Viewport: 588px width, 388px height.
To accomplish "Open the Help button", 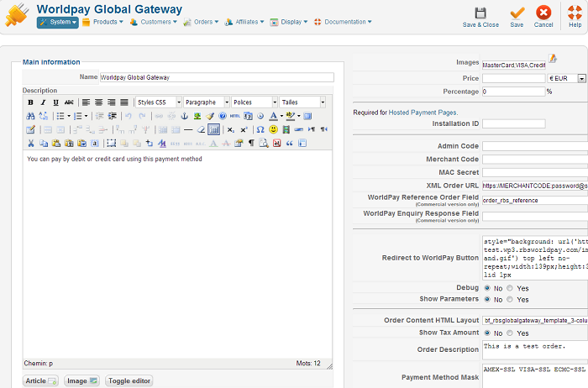I will pos(575,18).
